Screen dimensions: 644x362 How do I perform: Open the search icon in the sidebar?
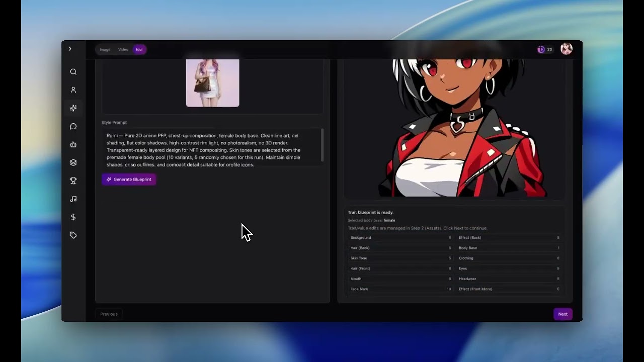click(73, 72)
